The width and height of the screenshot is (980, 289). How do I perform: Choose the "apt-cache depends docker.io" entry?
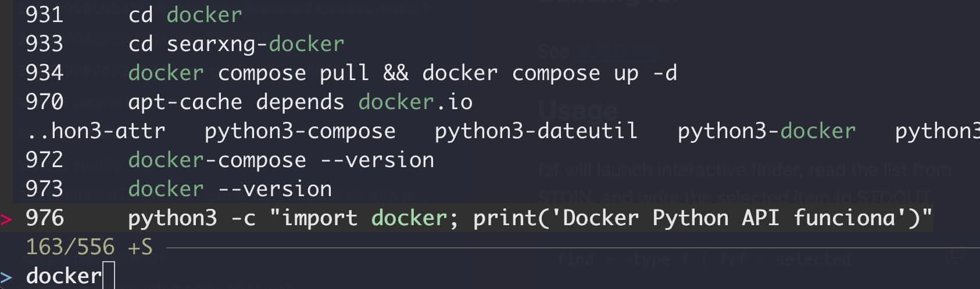coord(300,102)
